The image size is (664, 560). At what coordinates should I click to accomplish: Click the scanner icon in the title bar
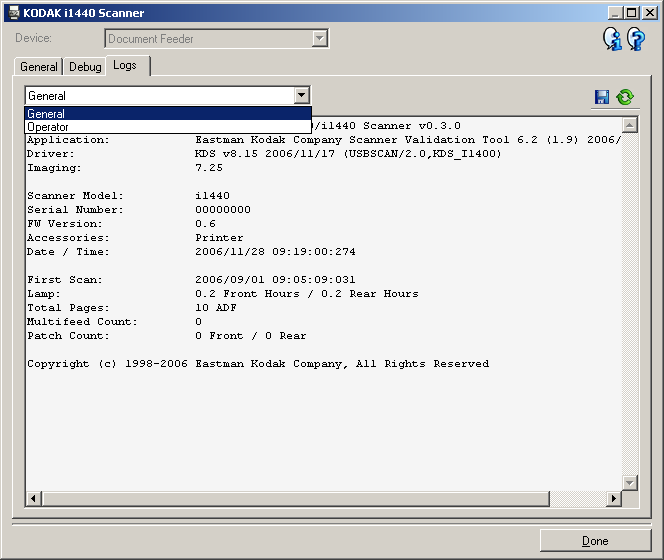14,13
